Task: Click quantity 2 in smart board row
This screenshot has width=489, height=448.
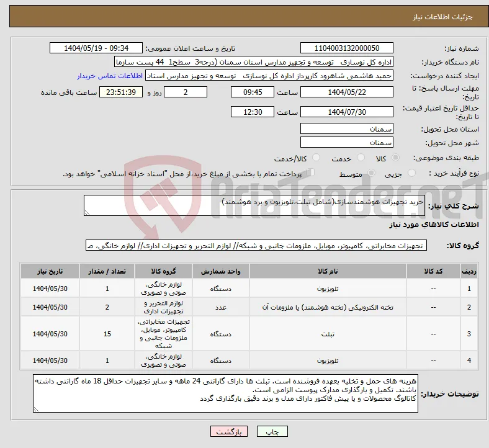Action: tap(107, 307)
